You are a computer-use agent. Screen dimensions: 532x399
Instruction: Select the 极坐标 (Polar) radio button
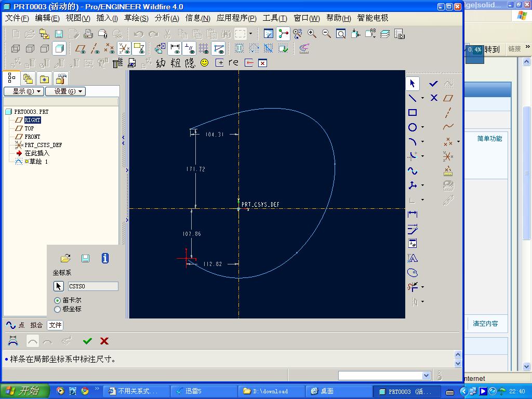tap(57, 309)
